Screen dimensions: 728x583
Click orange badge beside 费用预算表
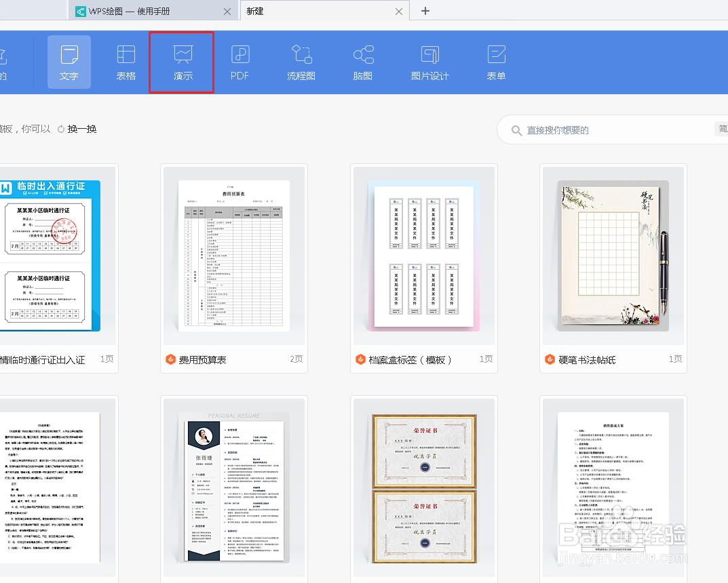[x=170, y=359]
